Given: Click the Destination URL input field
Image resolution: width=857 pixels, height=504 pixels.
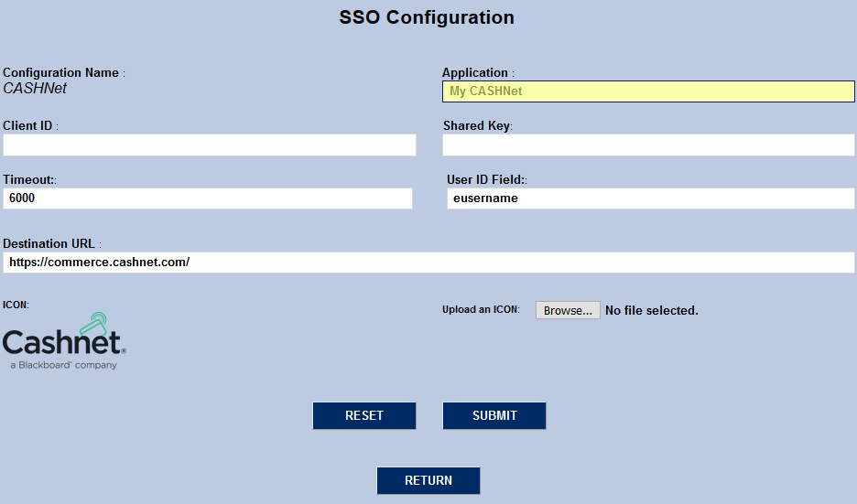Looking at the screenshot, I should [x=429, y=263].
